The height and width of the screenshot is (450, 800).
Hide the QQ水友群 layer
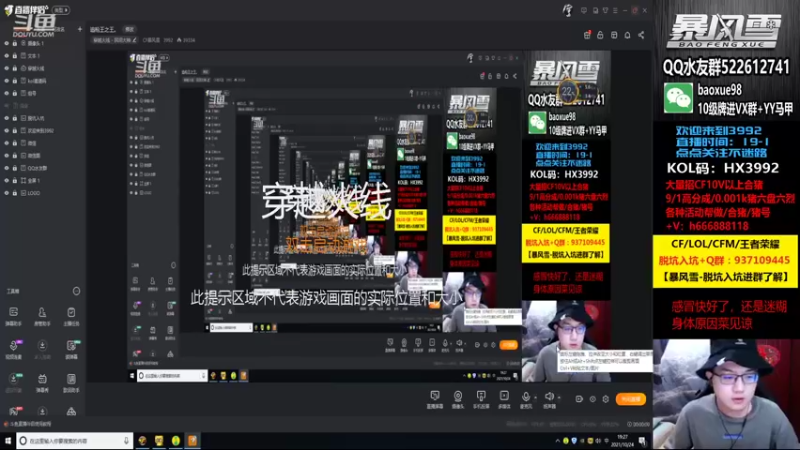[7, 168]
